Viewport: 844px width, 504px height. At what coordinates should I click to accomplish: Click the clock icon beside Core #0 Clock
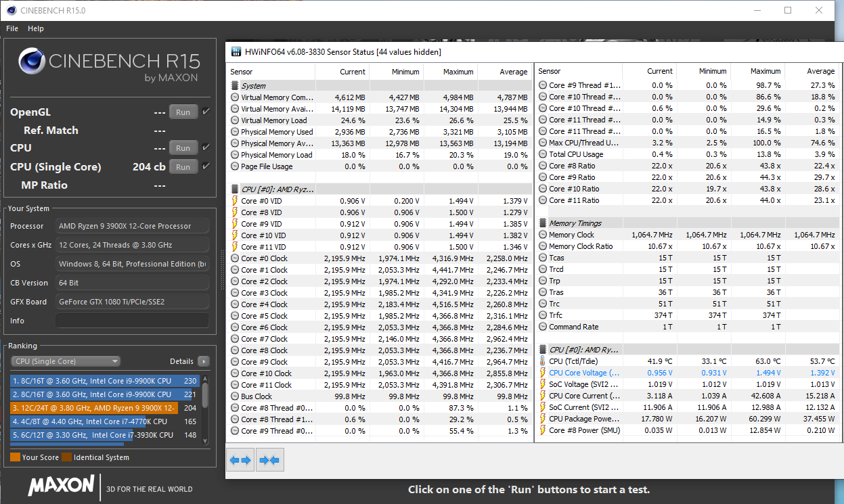tap(235, 258)
